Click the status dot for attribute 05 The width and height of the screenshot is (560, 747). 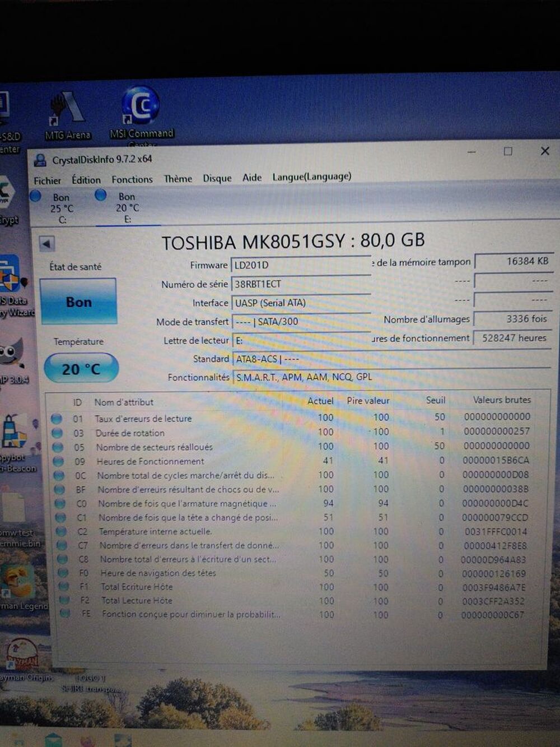coord(57,447)
